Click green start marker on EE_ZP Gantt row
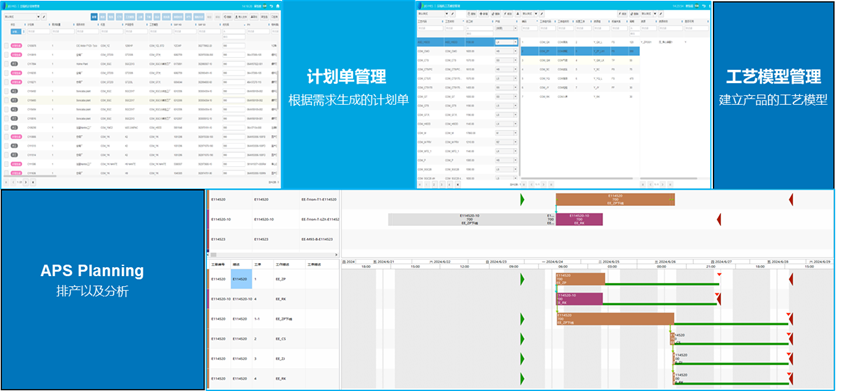This screenshot has width=865, height=391. pyautogui.click(x=522, y=279)
